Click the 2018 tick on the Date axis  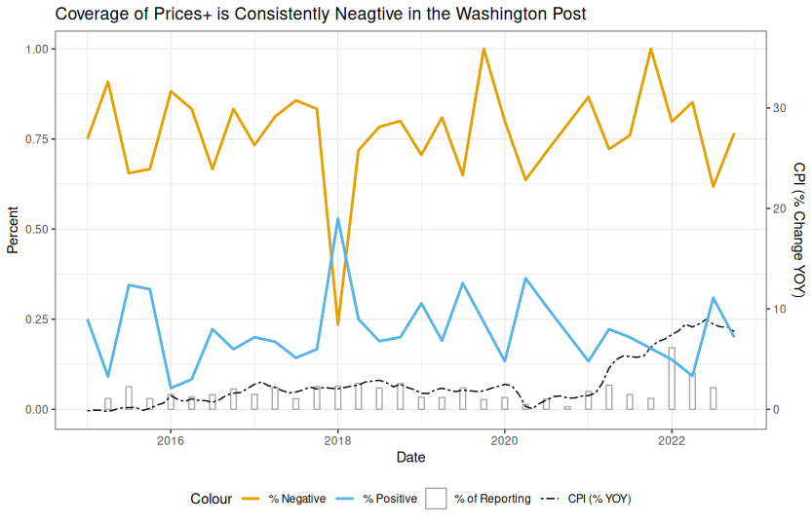coord(337,440)
